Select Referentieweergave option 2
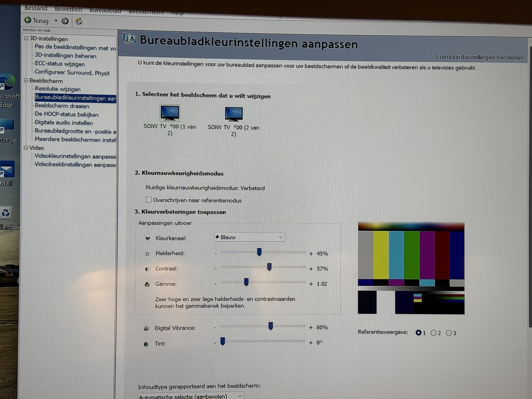 click(x=433, y=333)
